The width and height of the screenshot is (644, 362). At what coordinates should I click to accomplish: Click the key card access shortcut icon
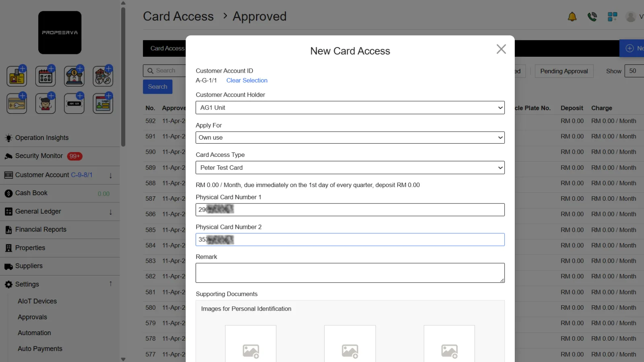pyautogui.click(x=17, y=103)
